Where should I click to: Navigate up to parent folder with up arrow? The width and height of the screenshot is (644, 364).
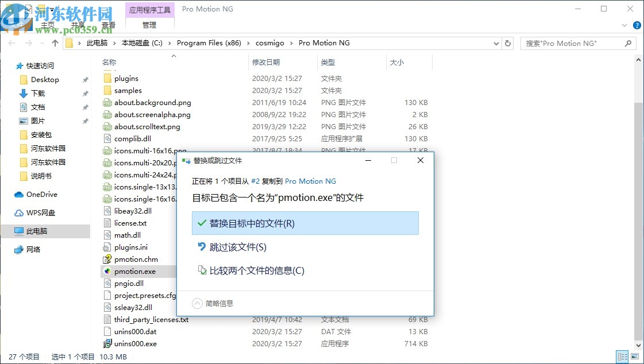(55, 42)
